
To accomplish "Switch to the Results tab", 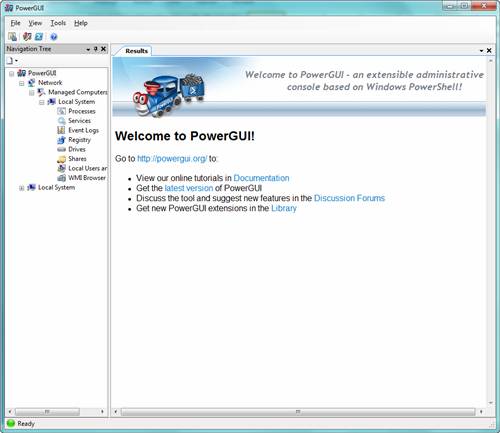I will click(136, 51).
